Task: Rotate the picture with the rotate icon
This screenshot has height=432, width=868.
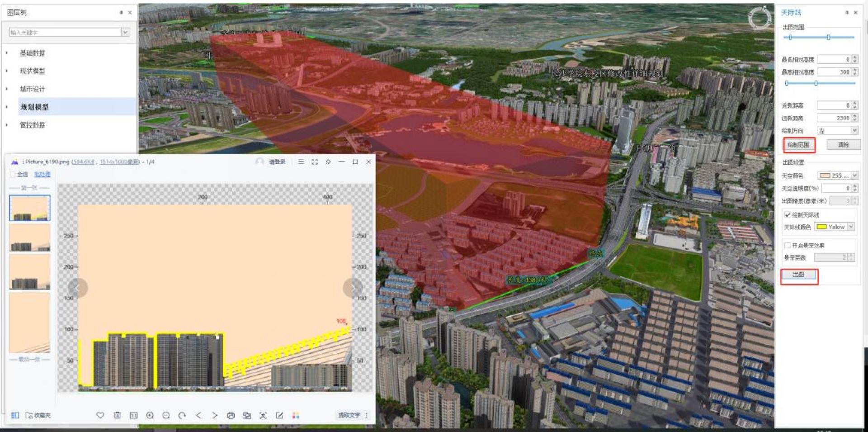Action: pos(182,415)
